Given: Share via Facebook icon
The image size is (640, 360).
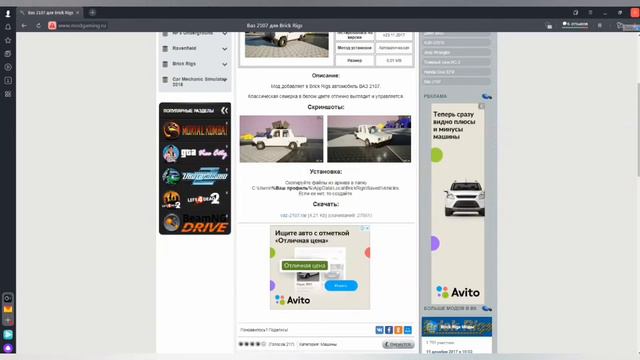Looking at the screenshot, I should (389, 330).
